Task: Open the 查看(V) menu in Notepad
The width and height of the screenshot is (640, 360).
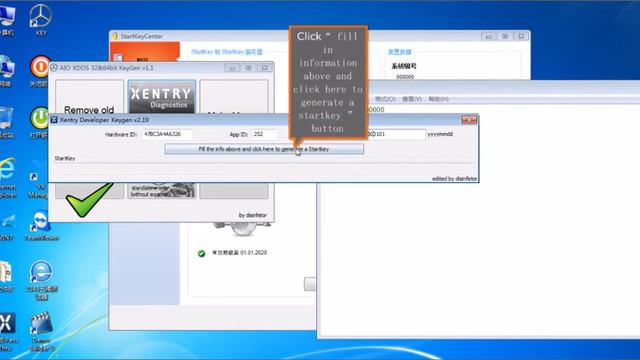Action: [412, 99]
